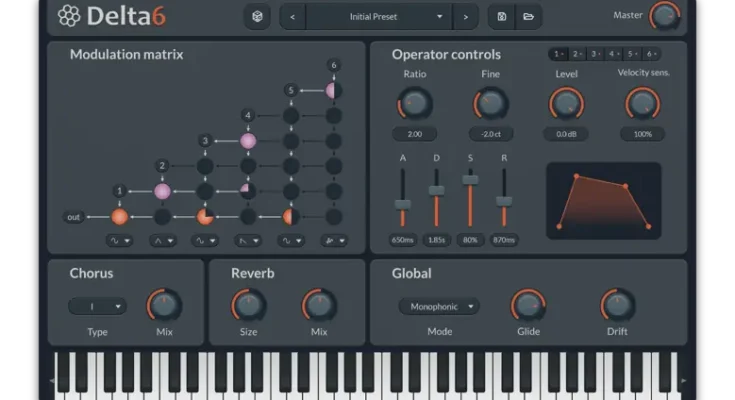This screenshot has height=400, width=735.
Task: Click the operator 4 label in matrix
Action: click(248, 115)
